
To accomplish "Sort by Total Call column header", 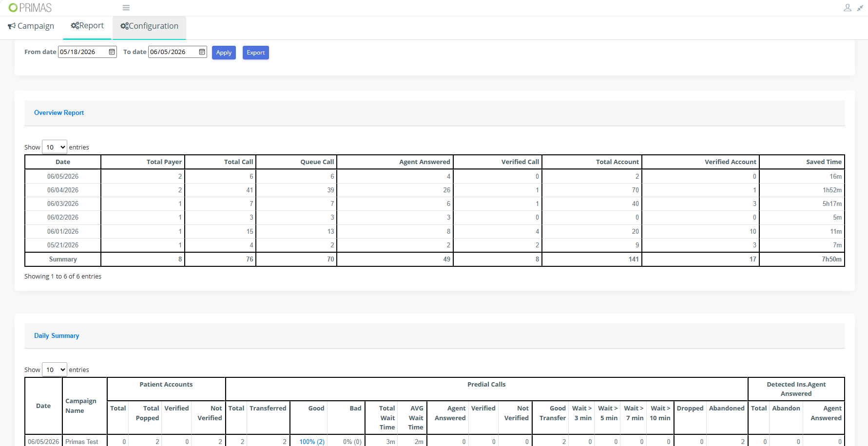I will [x=220, y=162].
